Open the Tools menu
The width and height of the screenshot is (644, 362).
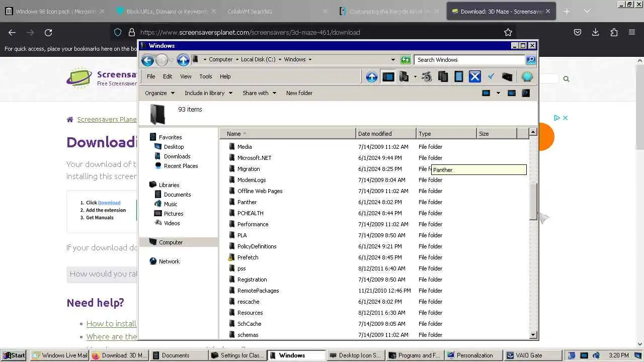[x=206, y=76]
